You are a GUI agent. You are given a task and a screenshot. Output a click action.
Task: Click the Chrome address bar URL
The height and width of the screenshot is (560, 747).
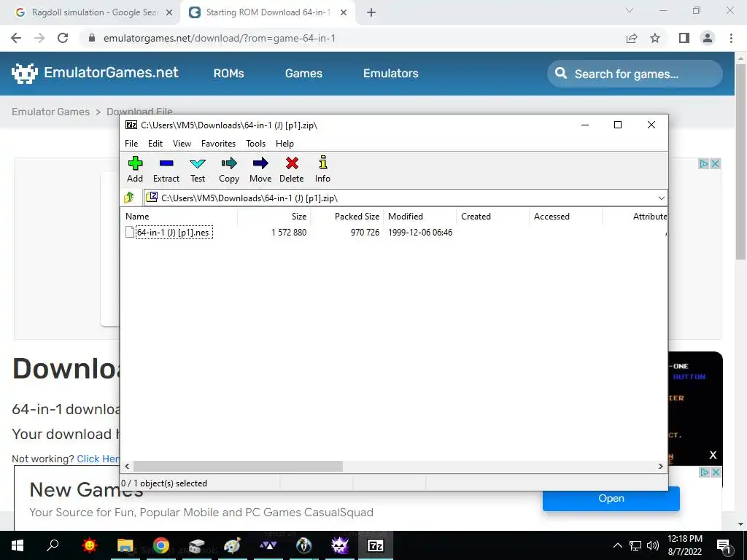[220, 38]
